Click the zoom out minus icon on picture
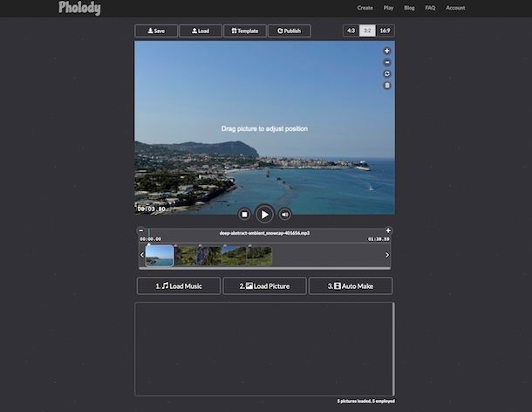Image resolution: width=532 pixels, height=412 pixels. pyautogui.click(x=387, y=63)
